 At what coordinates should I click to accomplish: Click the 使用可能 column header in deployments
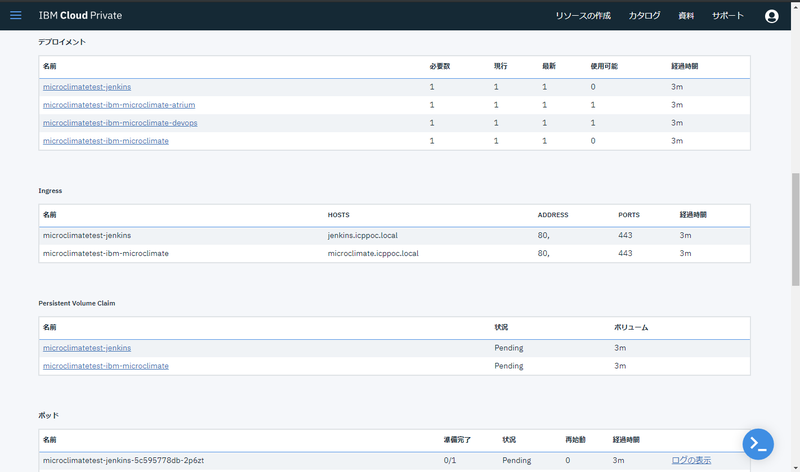click(x=604, y=66)
